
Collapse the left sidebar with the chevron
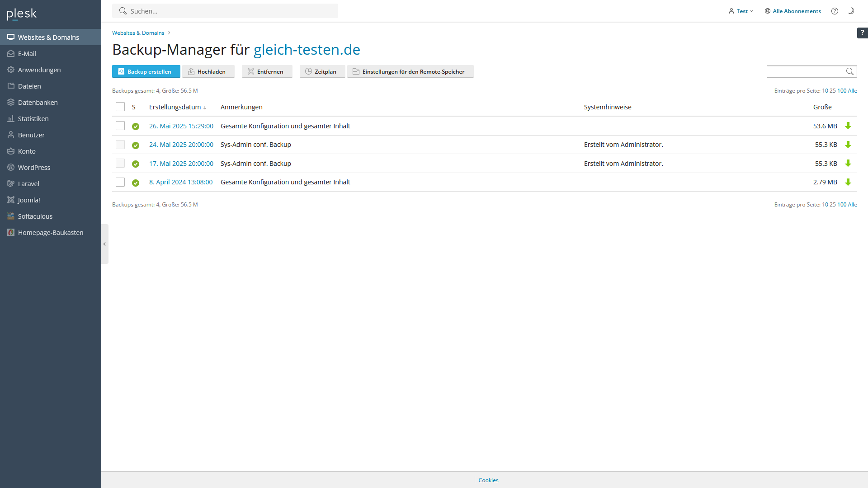(104, 244)
